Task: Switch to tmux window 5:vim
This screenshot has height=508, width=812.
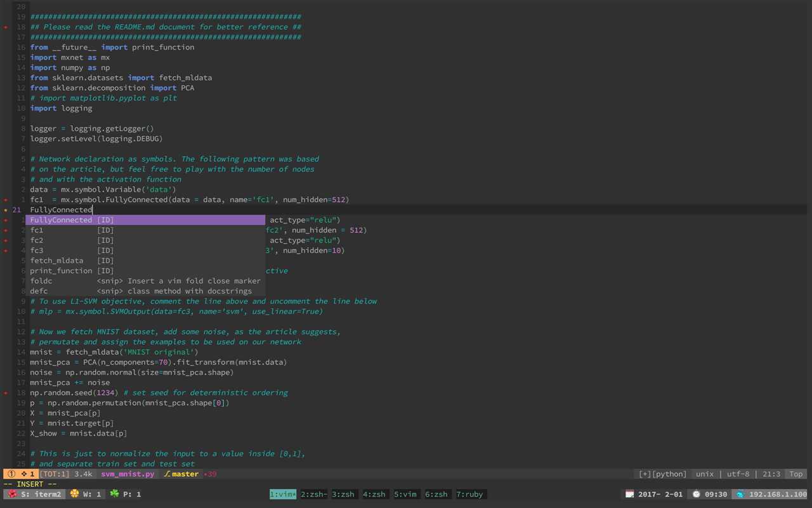Action: (405, 494)
